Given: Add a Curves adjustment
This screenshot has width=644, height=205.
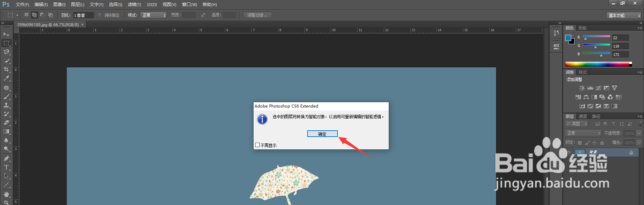Looking at the screenshot, I should click(598, 88).
